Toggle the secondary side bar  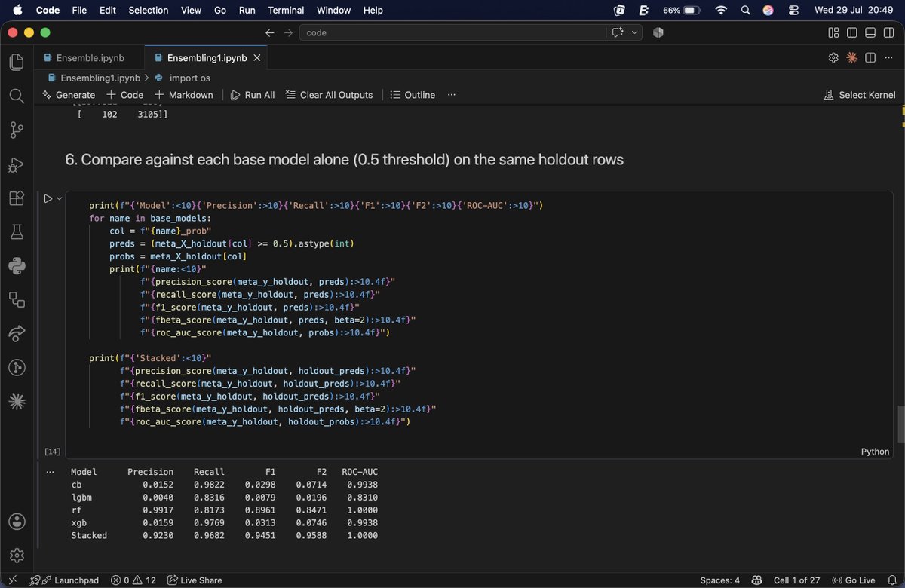(888, 32)
